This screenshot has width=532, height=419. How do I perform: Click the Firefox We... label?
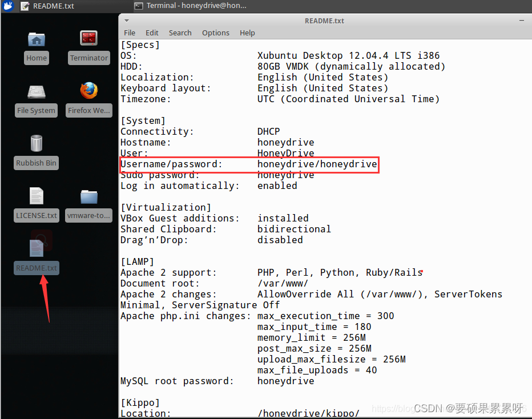(89, 111)
